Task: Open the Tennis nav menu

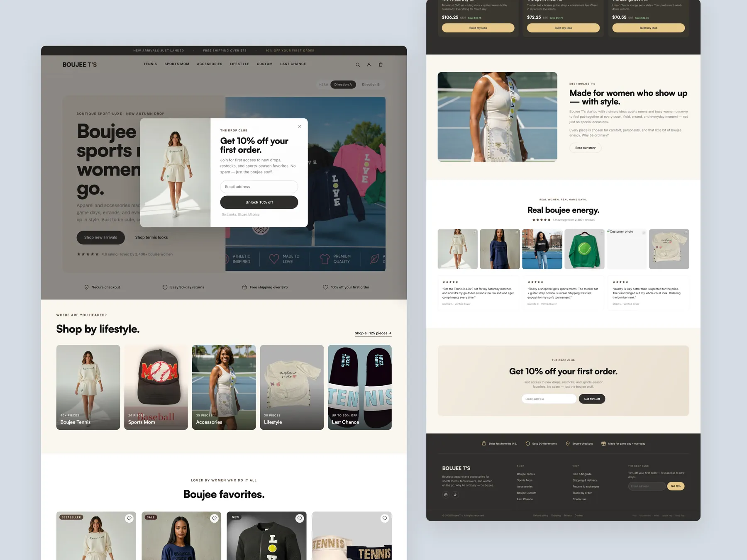Action: (x=150, y=64)
